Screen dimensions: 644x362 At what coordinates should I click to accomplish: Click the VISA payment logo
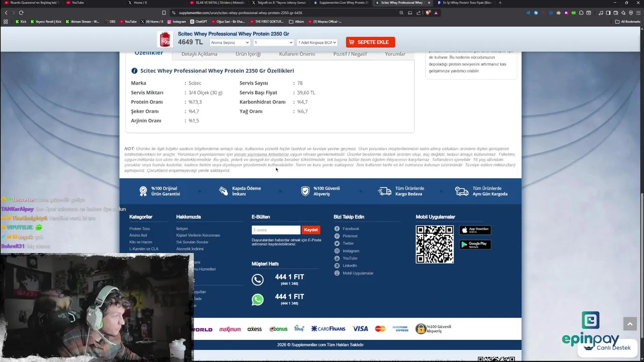(360, 329)
